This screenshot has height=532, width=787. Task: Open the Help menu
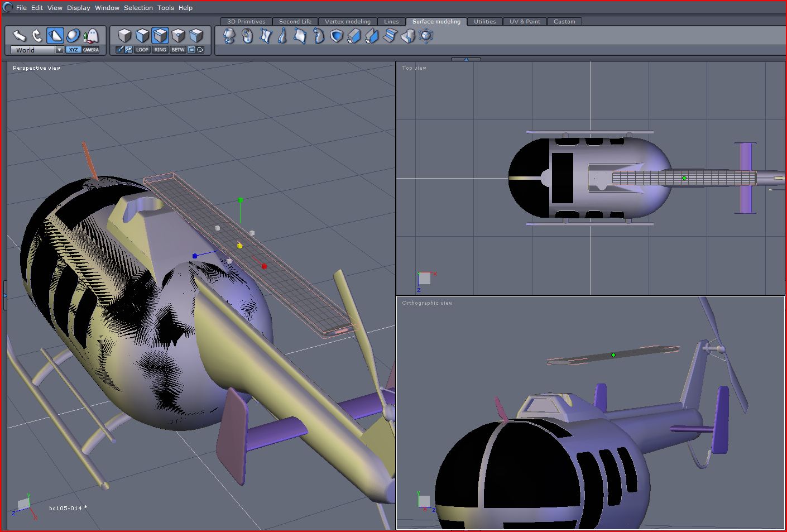pyautogui.click(x=185, y=8)
